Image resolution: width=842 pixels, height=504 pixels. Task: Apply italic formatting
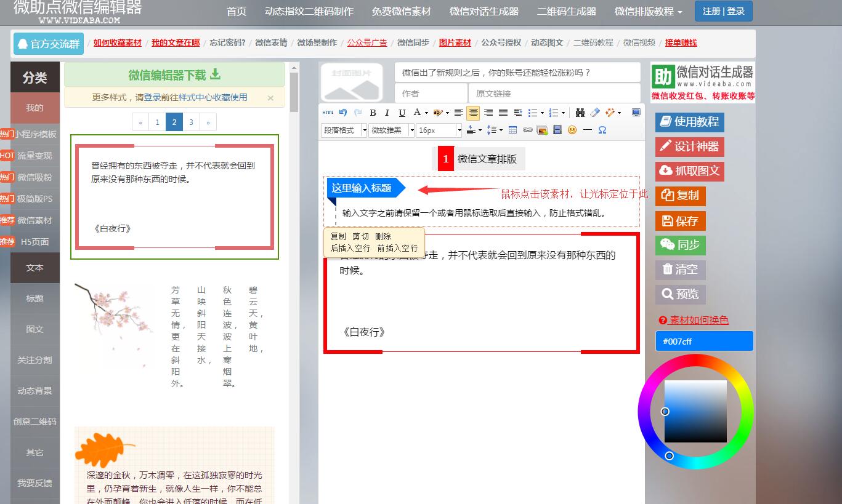387,113
